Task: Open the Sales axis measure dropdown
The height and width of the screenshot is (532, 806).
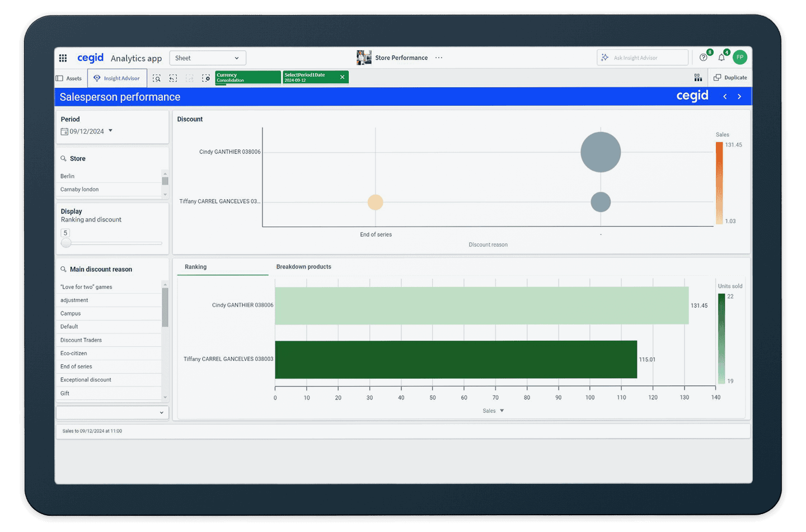Action: [x=502, y=411]
